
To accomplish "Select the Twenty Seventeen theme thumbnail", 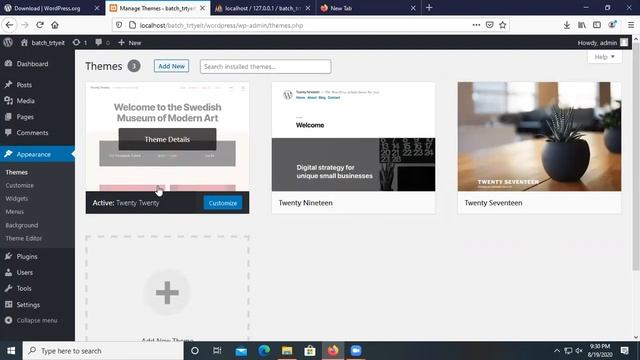I will pyautogui.click(x=539, y=136).
